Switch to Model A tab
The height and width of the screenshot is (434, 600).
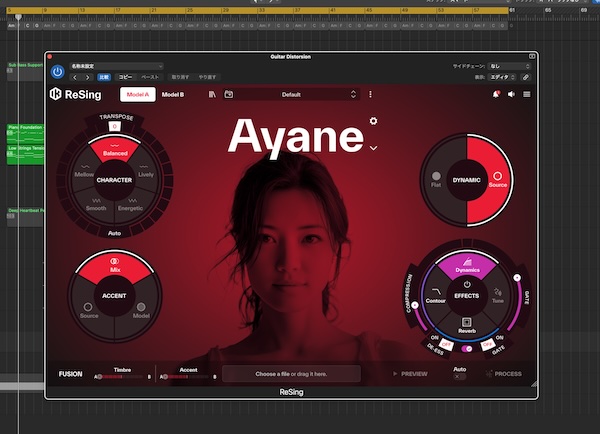[x=138, y=95]
